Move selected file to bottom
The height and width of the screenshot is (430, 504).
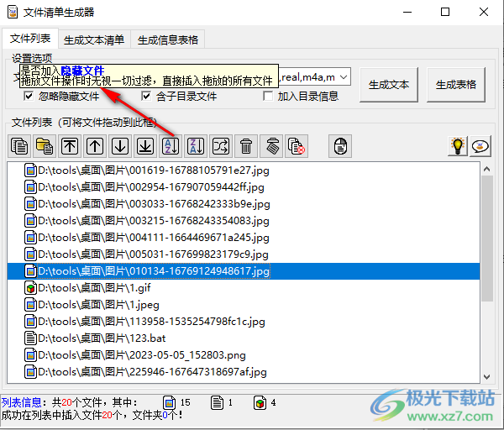click(x=145, y=146)
